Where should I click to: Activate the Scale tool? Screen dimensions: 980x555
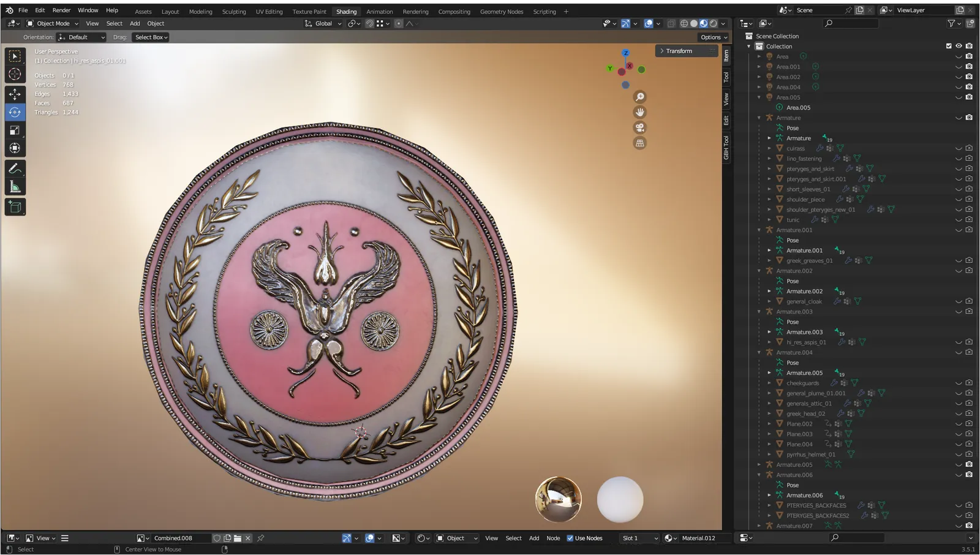15,130
